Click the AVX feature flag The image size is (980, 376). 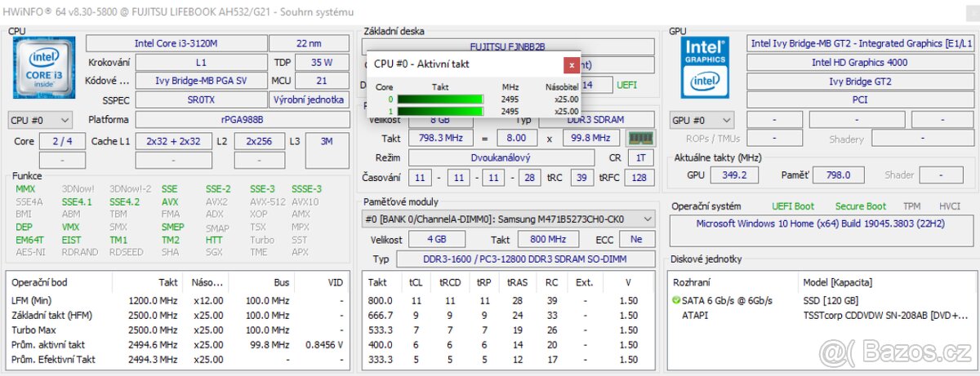(169, 201)
